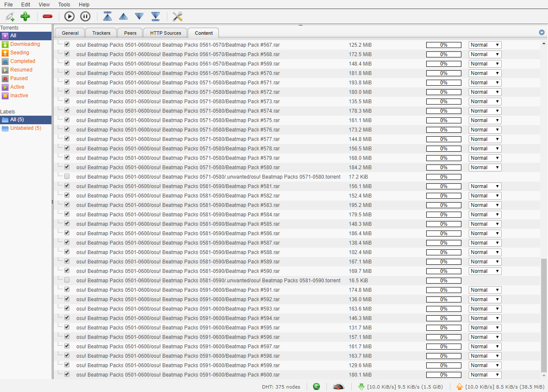Move torrent to top of queue
Screen dimensions: 548x392
pyautogui.click(x=108, y=17)
